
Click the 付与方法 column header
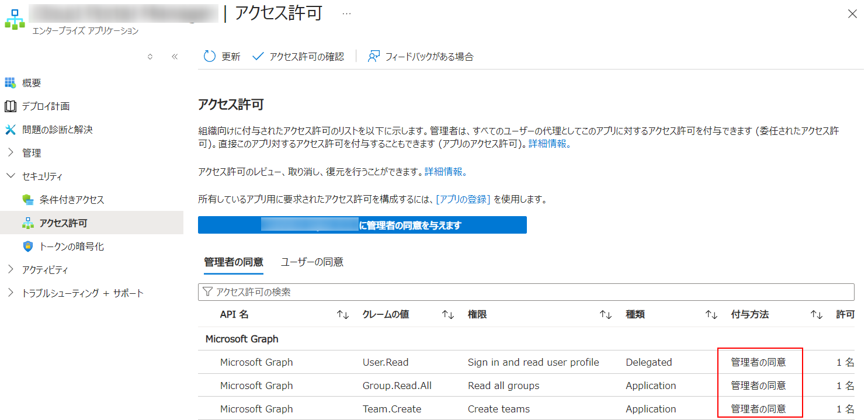pos(750,315)
